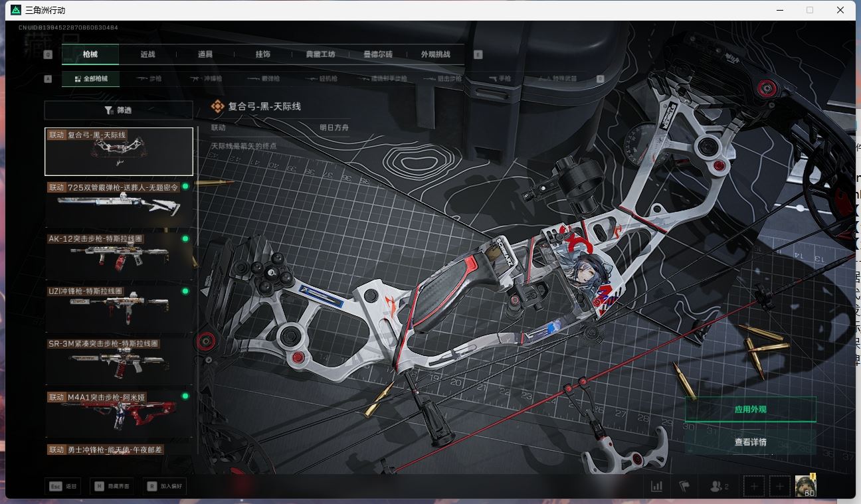
Task: Click an empty + teammate invite slot
Action: pos(754,485)
